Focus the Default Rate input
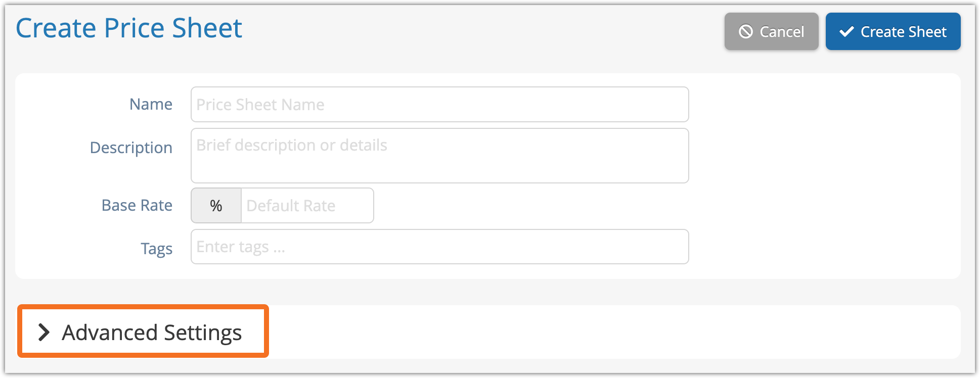The image size is (980, 378). 307,206
